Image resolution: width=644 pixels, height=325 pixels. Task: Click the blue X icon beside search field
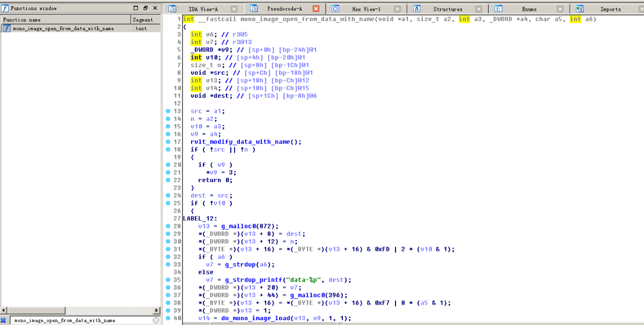point(4,320)
